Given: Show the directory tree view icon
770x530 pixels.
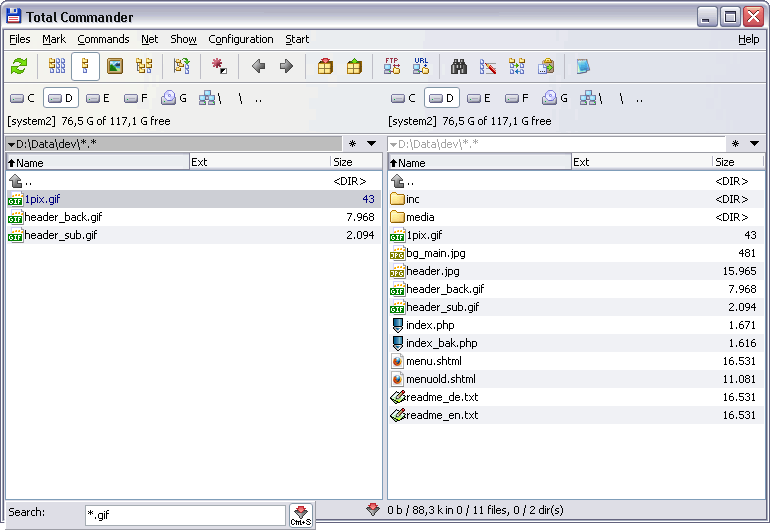Looking at the screenshot, I should [x=144, y=66].
